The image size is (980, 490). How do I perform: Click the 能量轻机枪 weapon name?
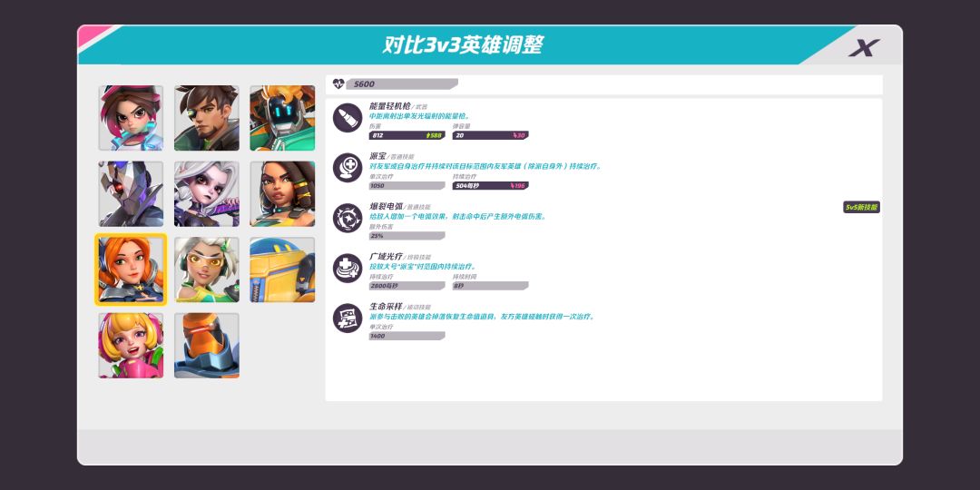coord(390,106)
